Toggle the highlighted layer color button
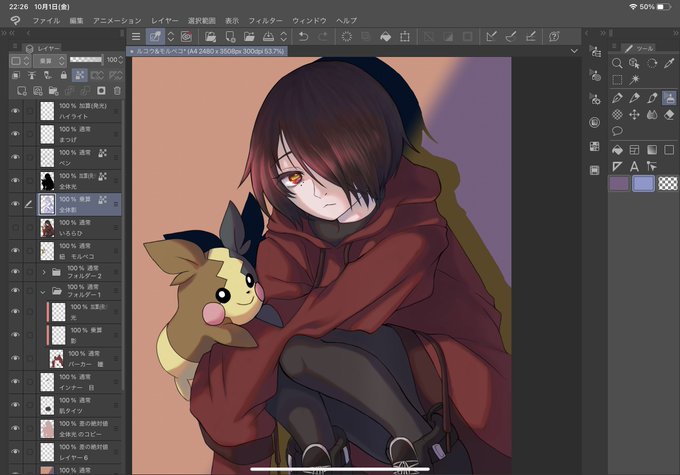680x475 pixels. tap(80, 75)
